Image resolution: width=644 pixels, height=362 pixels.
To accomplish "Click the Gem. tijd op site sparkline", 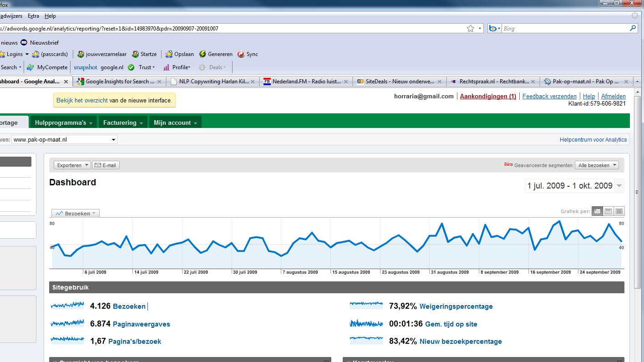I will (366, 323).
